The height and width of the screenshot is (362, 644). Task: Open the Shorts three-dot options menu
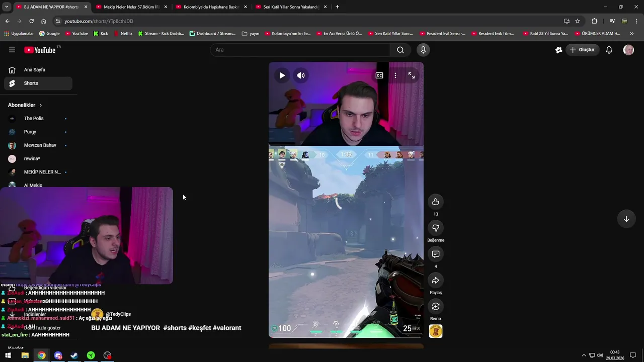point(395,75)
